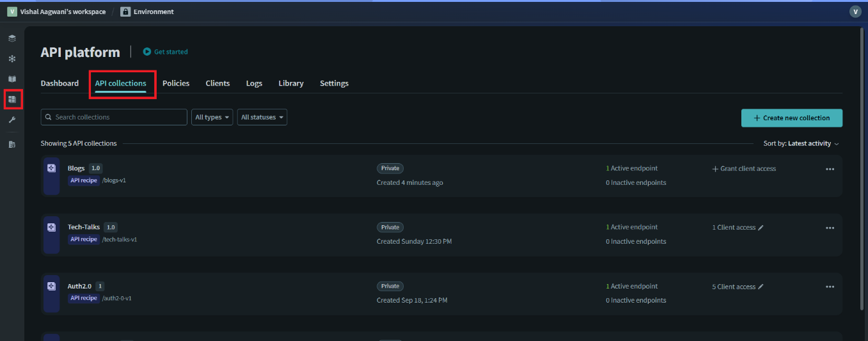
Task: Click 'Created Sunday 12:30 PM' text
Action: 414,242
